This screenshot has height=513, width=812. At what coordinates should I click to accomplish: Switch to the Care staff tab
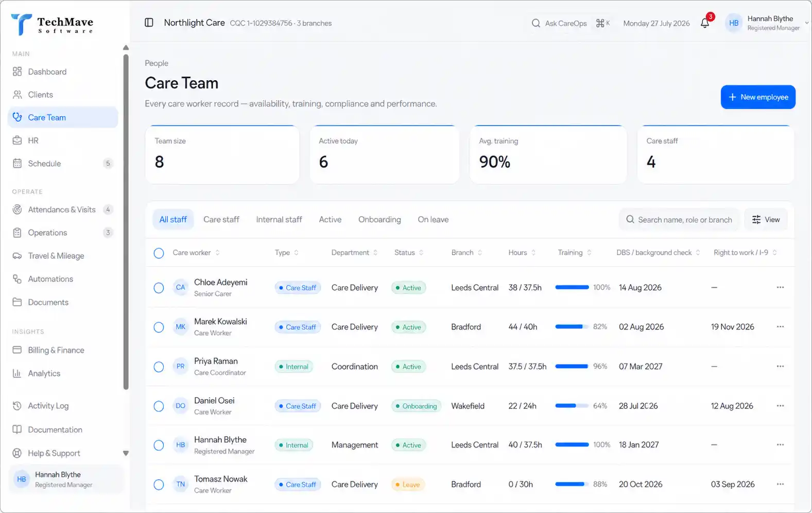tap(221, 219)
